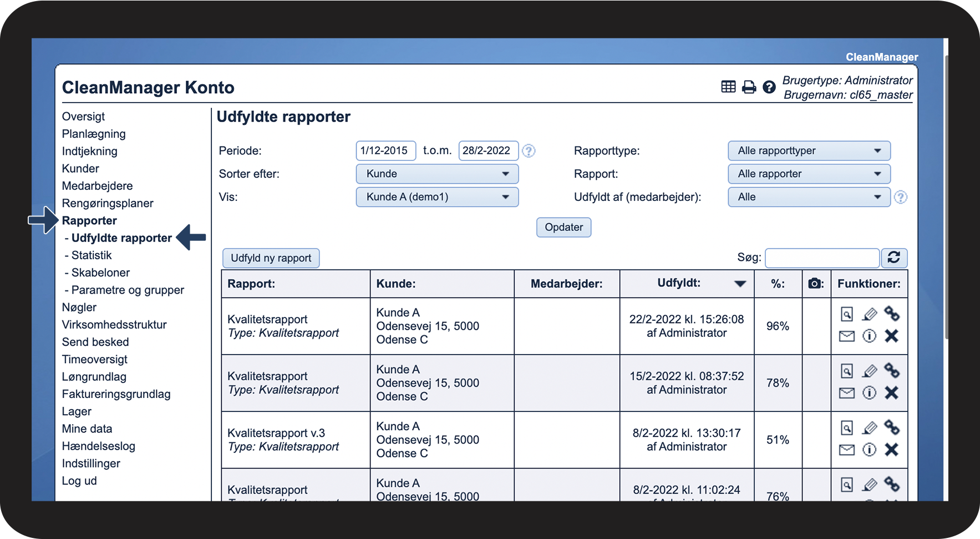Show info for the 78% report
Image resolution: width=980 pixels, height=539 pixels.
(x=869, y=393)
